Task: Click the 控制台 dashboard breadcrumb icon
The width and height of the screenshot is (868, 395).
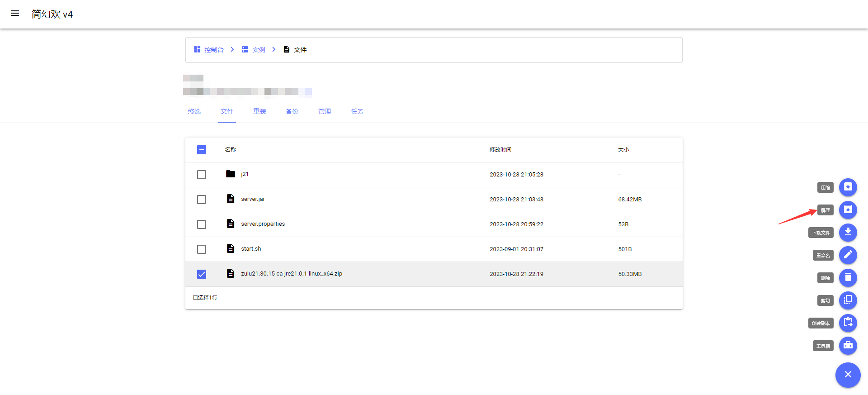Action: click(197, 49)
